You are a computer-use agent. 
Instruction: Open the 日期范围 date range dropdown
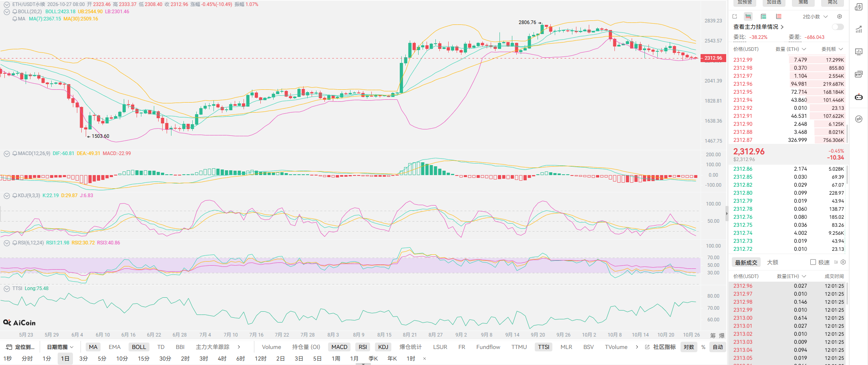coord(60,347)
